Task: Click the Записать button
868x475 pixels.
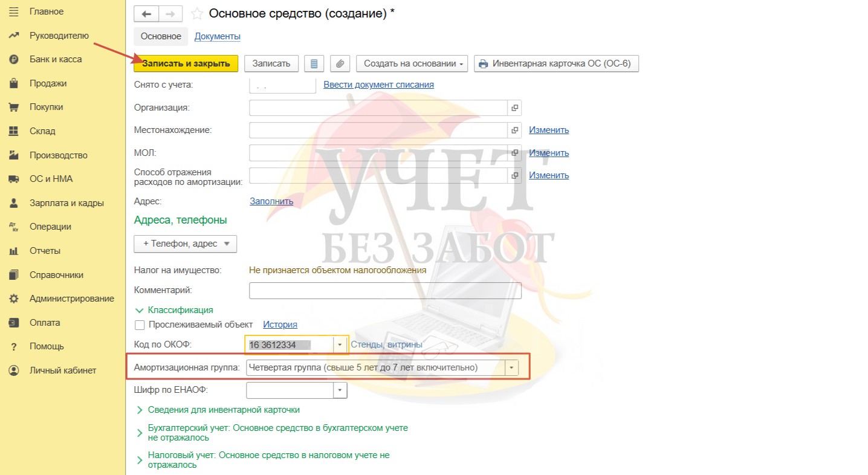Action: 271,63
